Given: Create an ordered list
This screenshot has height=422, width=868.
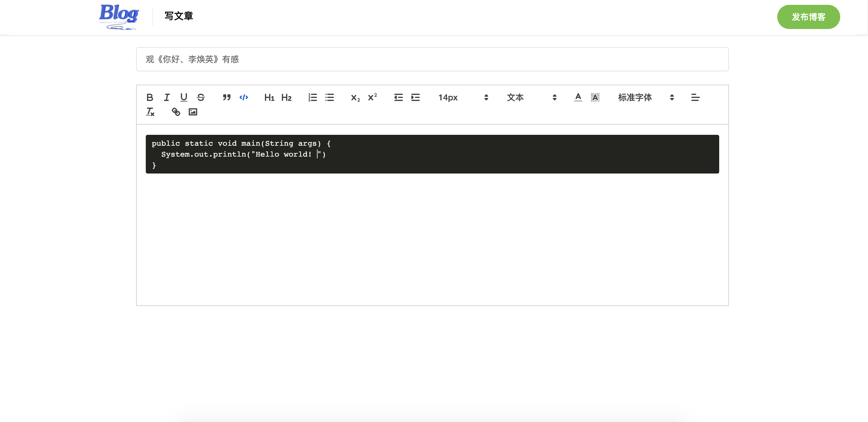Looking at the screenshot, I should click(x=312, y=97).
